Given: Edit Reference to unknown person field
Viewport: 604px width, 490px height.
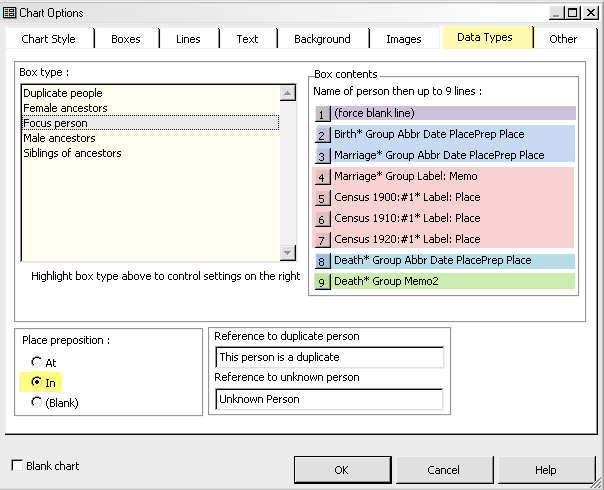Looking at the screenshot, I should 329,399.
